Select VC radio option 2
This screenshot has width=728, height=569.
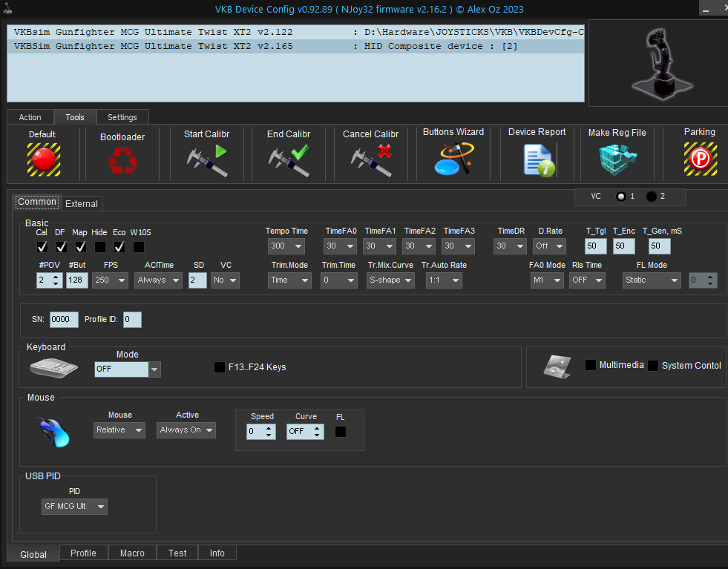(652, 197)
